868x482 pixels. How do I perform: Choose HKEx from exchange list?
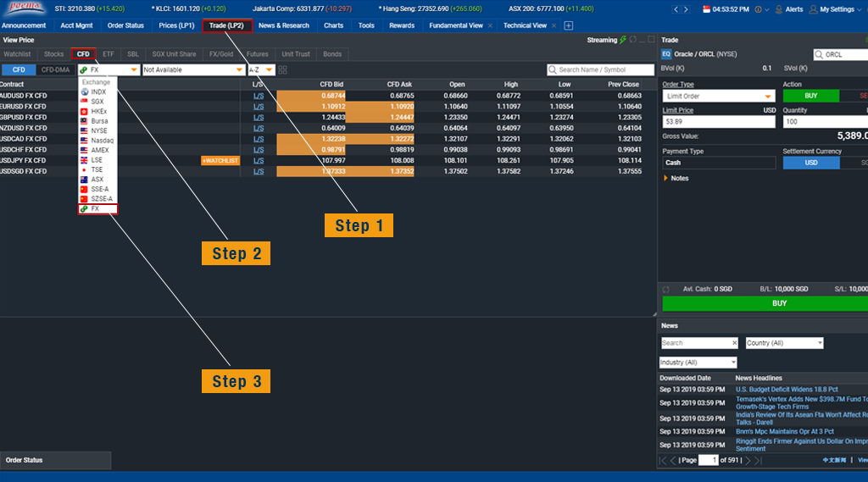[97, 111]
